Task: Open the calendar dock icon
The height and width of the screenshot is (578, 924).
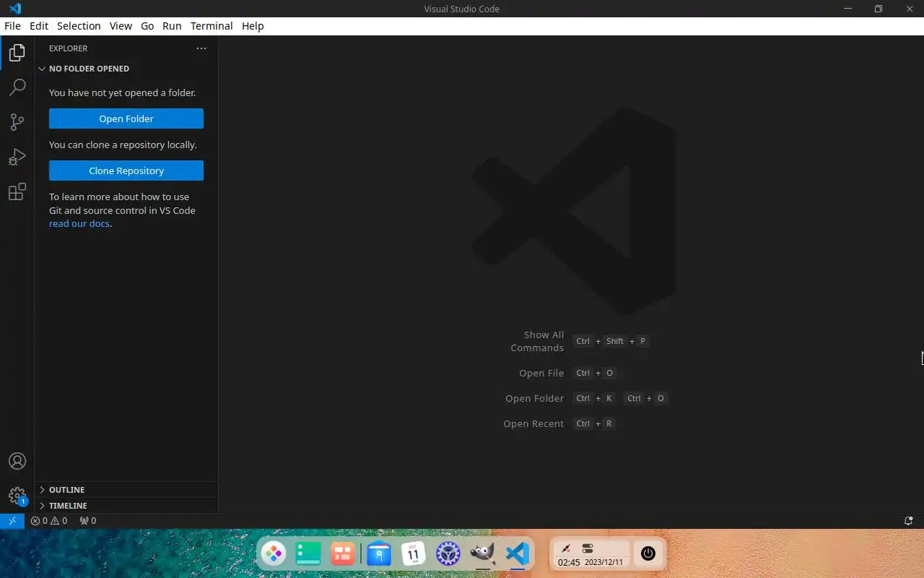Action: click(x=414, y=553)
